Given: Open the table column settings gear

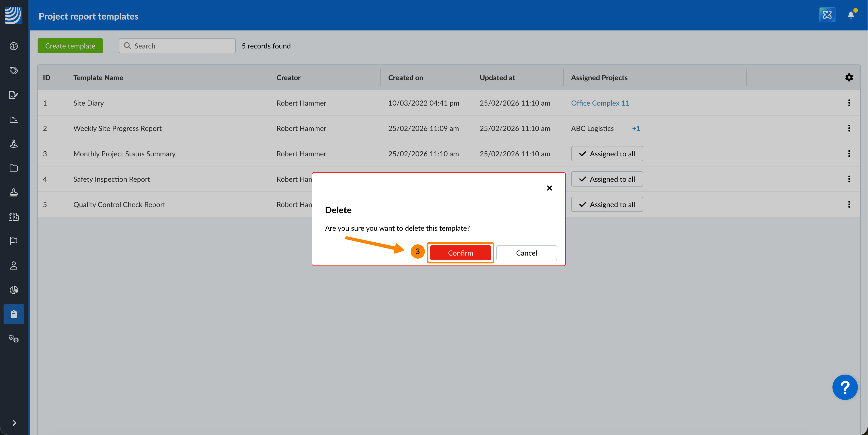Looking at the screenshot, I should [x=849, y=78].
